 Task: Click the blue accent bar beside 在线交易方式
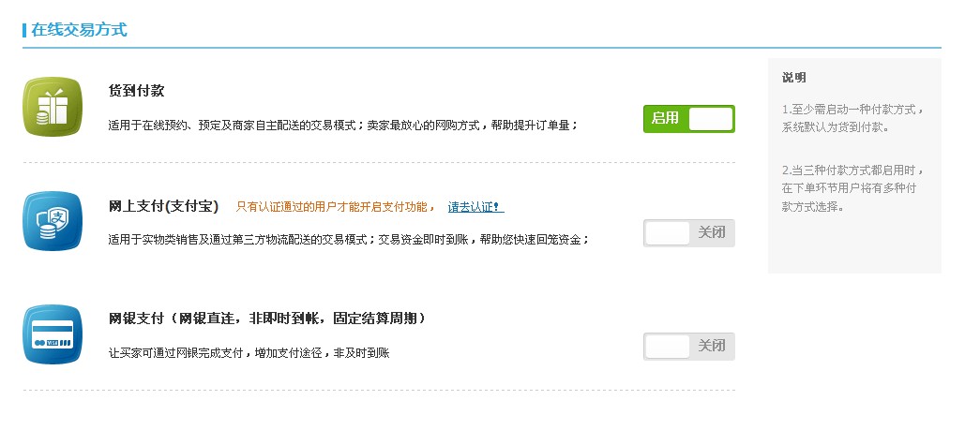point(24,30)
